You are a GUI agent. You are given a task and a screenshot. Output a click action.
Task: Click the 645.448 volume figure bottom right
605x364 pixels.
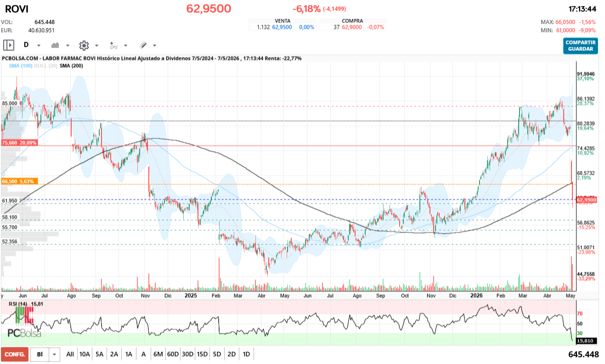(584, 354)
